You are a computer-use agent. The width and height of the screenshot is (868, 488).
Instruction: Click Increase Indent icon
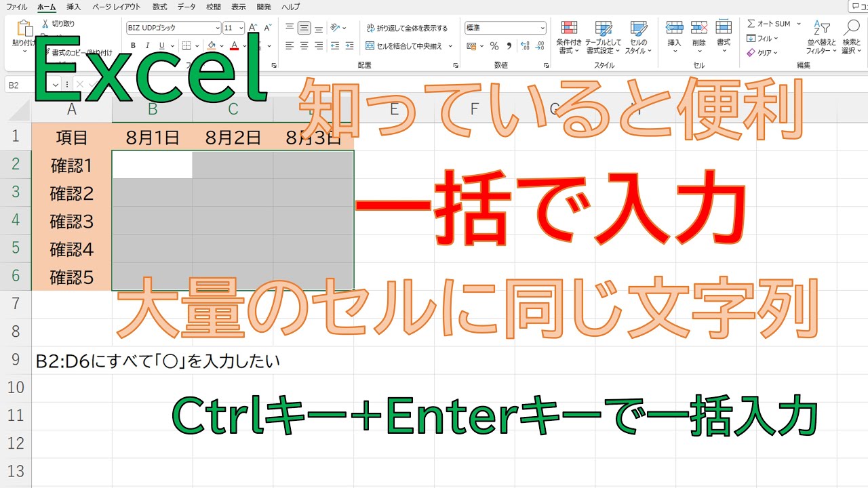350,45
